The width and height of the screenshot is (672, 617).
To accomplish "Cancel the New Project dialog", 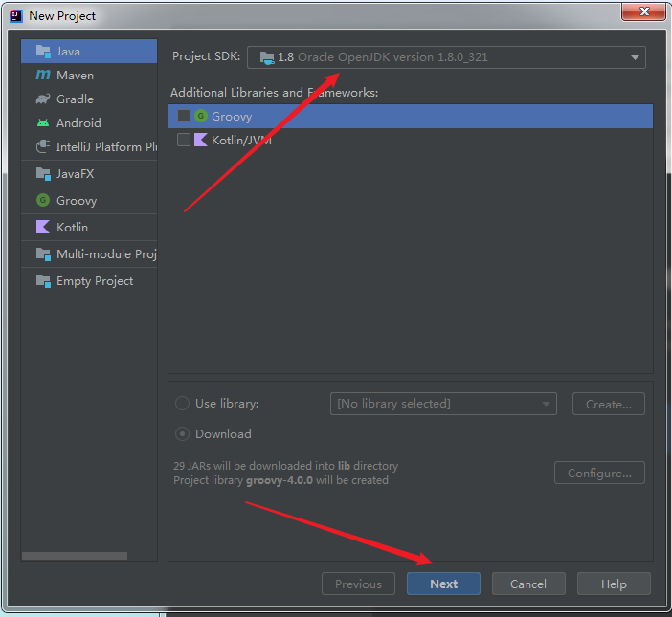I will click(x=528, y=584).
